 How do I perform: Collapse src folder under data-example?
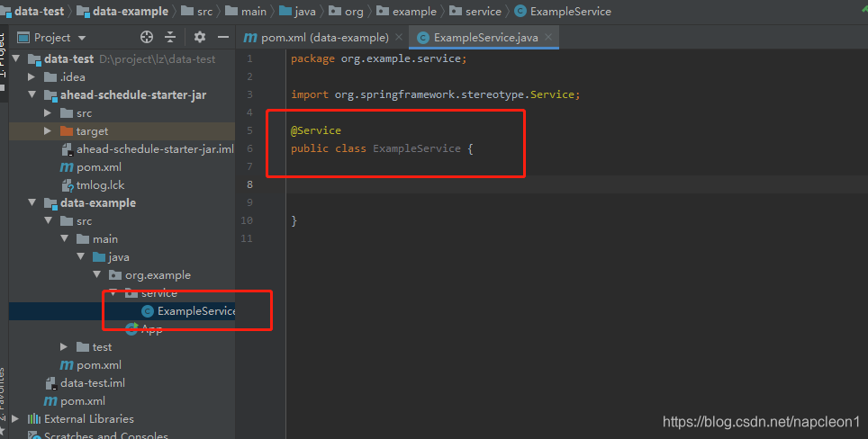pyautogui.click(x=48, y=220)
